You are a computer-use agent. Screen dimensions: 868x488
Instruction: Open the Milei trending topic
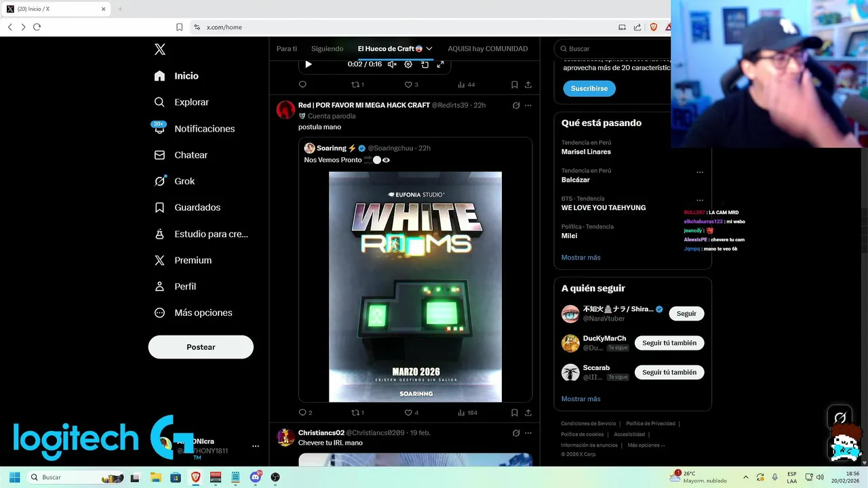(570, 236)
